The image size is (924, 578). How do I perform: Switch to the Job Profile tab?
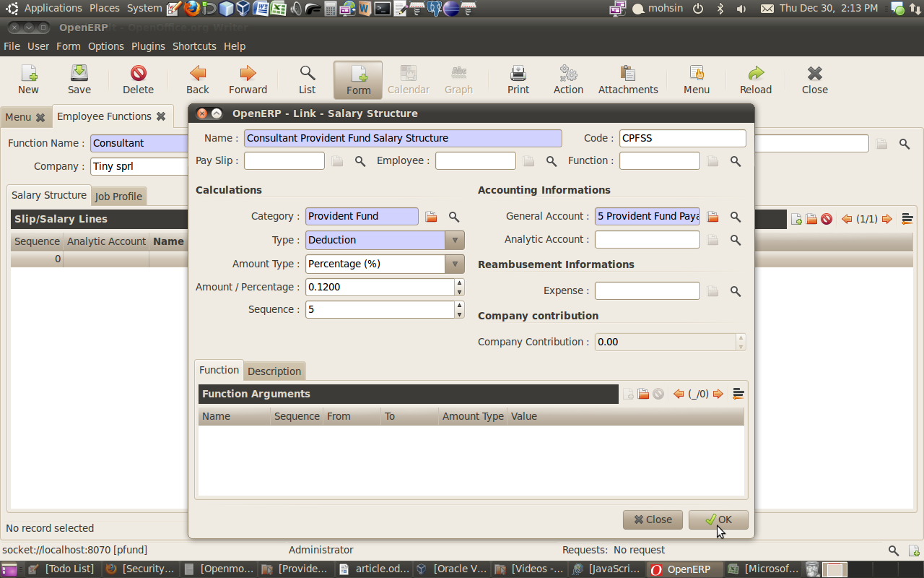(118, 196)
